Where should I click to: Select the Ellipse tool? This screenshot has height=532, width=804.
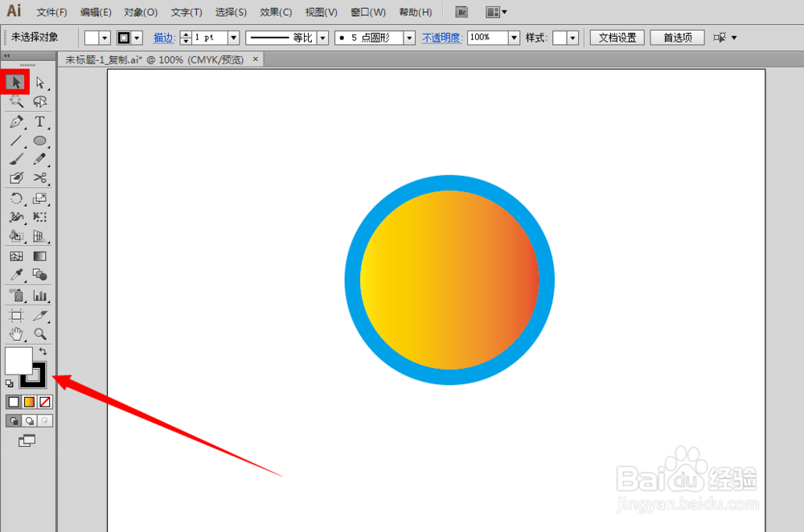pos(40,141)
